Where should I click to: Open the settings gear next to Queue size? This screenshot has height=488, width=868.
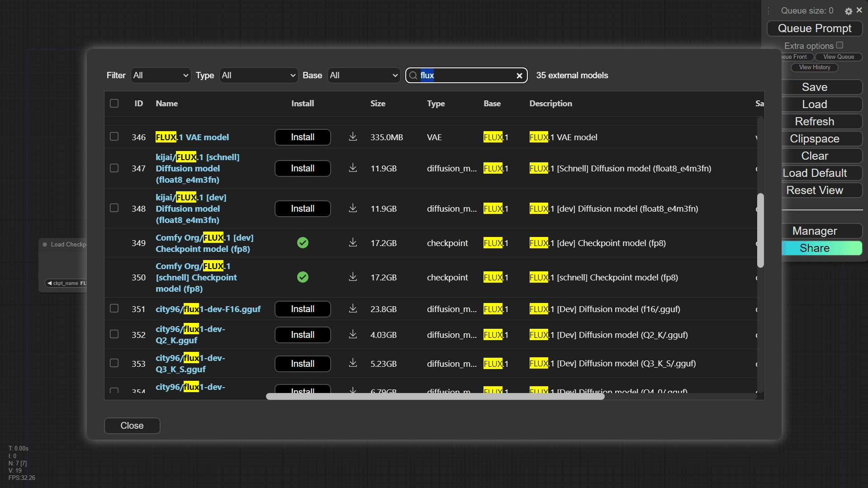(x=848, y=11)
